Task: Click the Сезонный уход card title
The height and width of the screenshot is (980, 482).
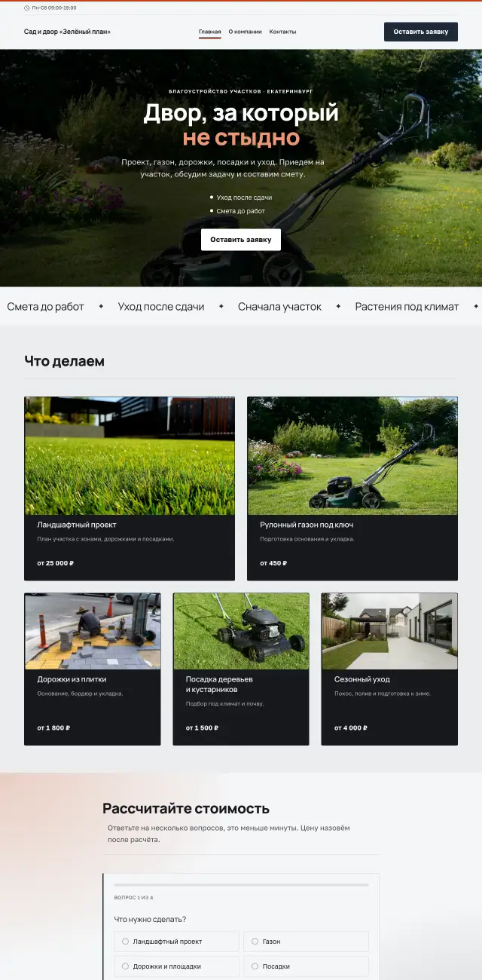Action: [362, 679]
